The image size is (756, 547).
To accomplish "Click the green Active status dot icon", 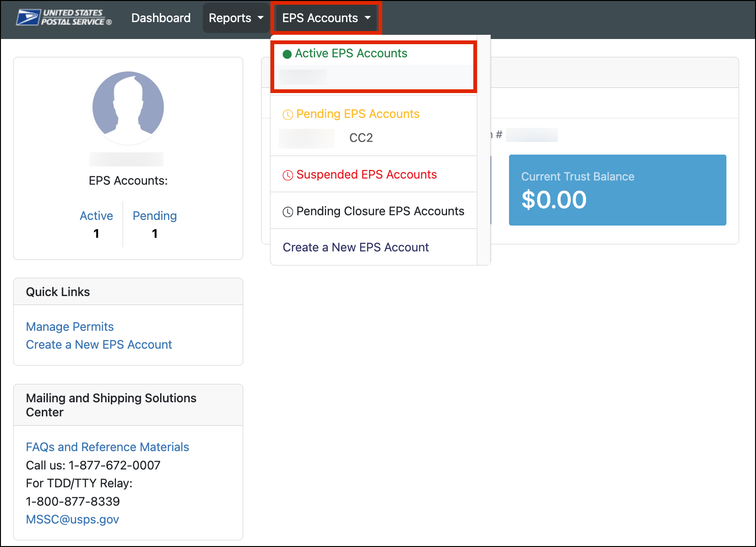I will click(x=287, y=54).
